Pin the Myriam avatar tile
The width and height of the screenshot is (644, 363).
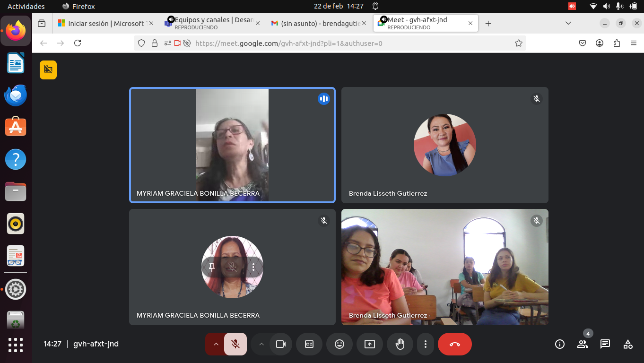pos(212,267)
